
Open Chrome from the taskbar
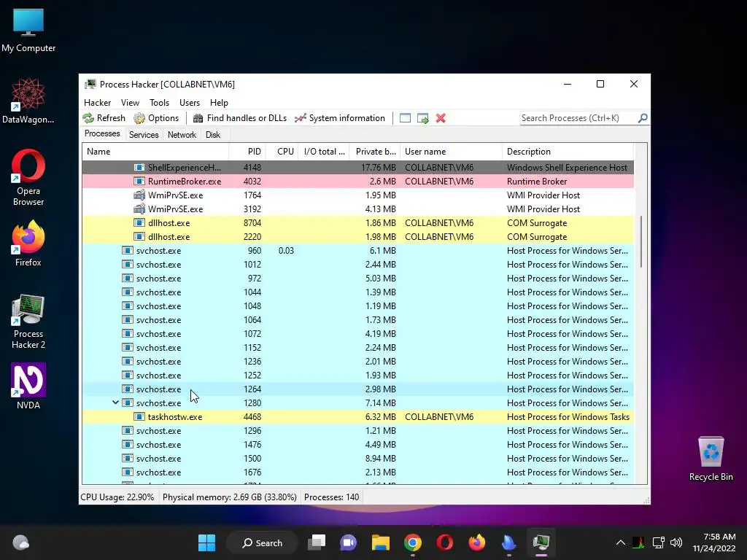tap(413, 542)
